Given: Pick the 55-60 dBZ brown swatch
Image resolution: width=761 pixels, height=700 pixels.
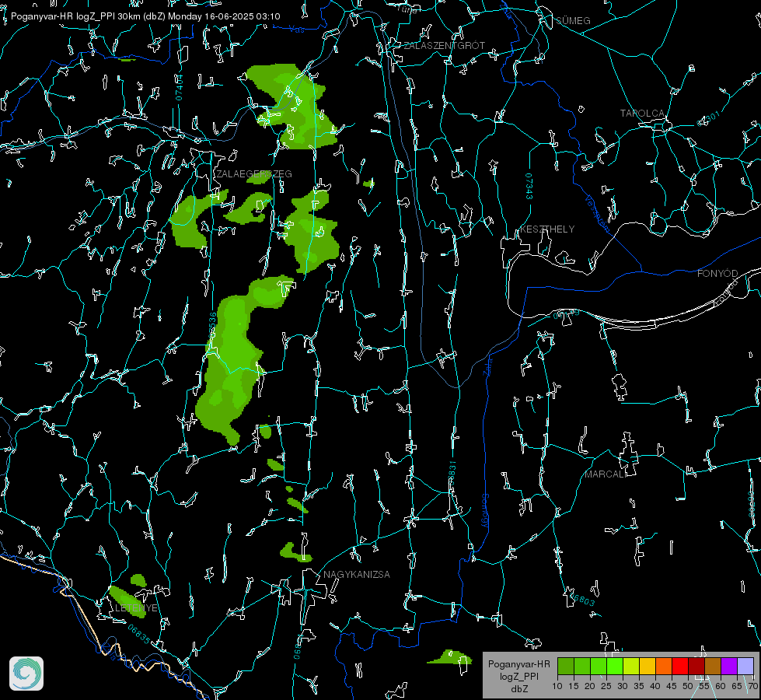Looking at the screenshot, I should click(x=713, y=666).
